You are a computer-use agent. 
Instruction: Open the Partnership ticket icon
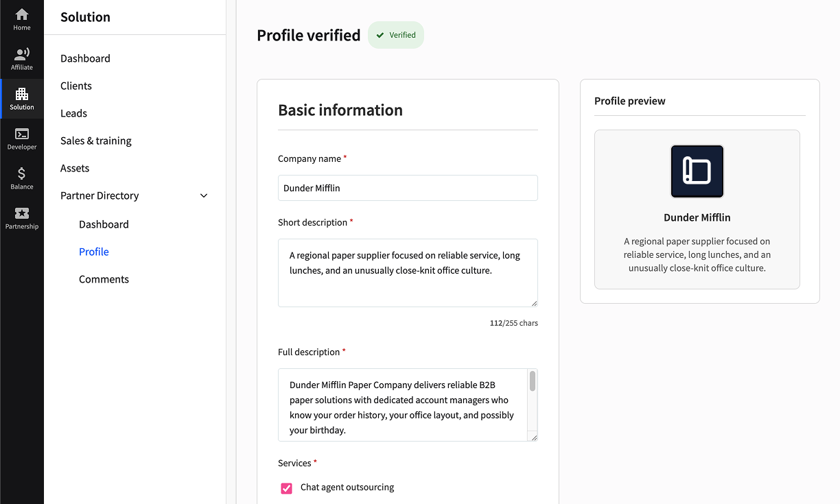[x=22, y=214]
